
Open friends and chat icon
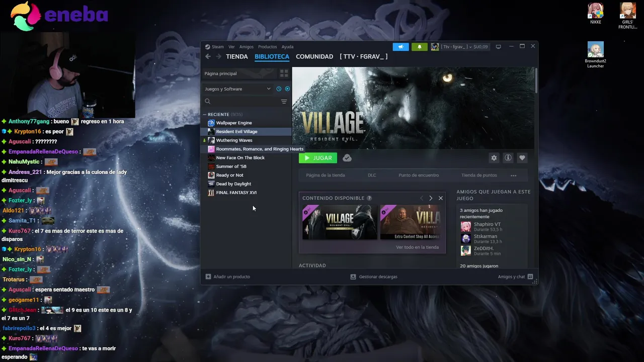click(530, 277)
